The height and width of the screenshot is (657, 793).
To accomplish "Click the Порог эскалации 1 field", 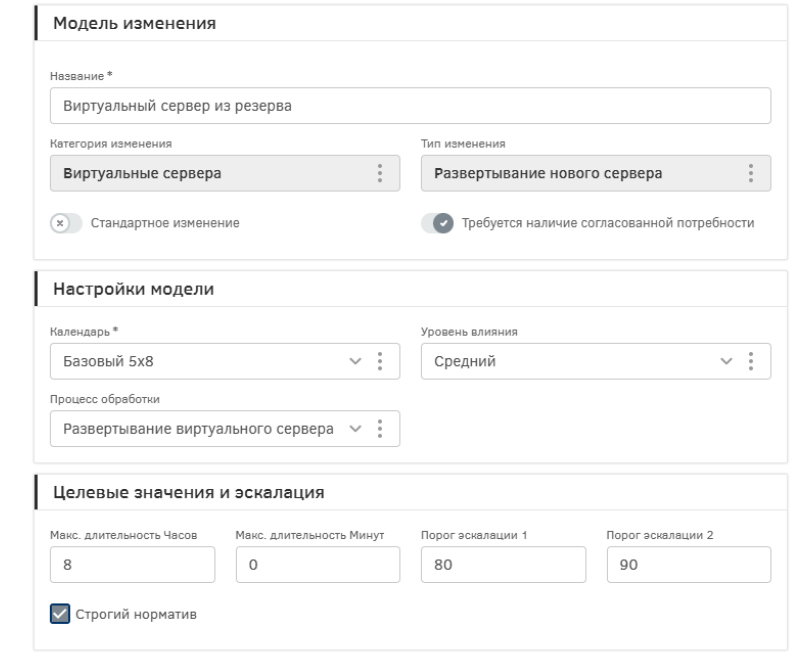I will click(x=503, y=565).
